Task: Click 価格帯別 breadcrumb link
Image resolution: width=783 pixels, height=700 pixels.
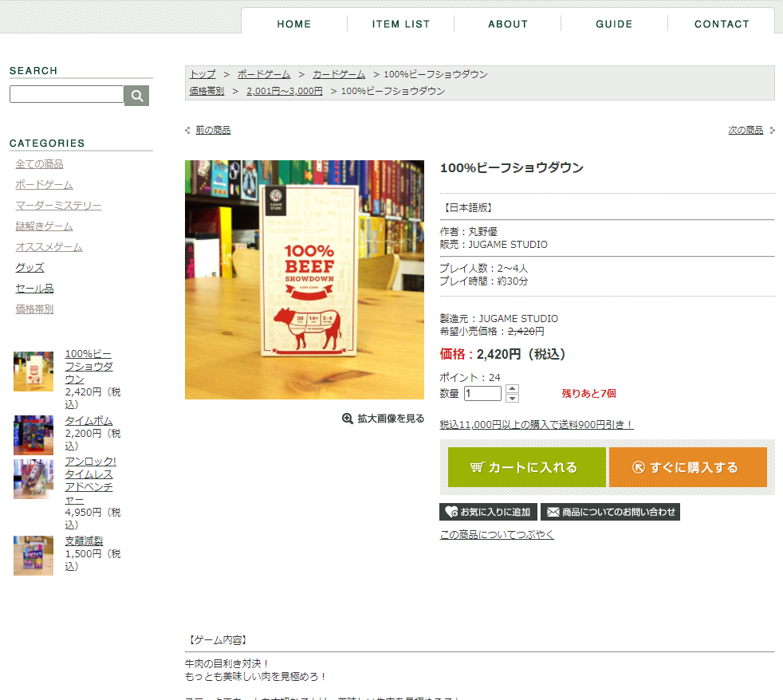Action: tap(207, 91)
